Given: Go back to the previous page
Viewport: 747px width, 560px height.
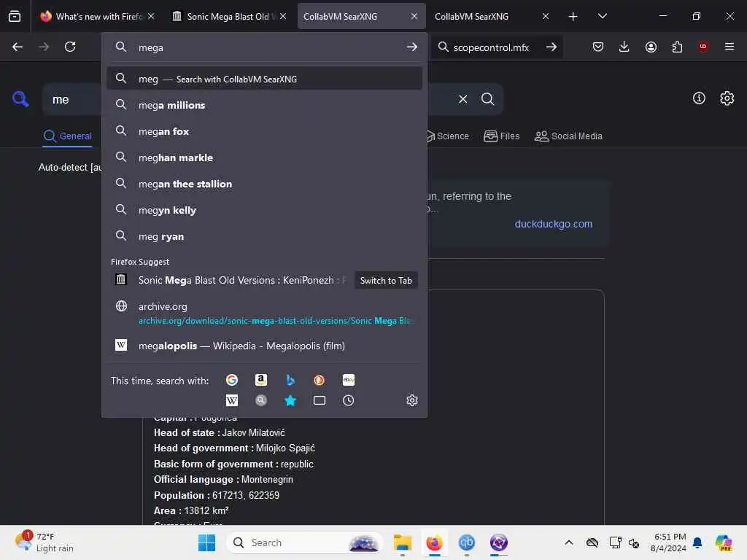Looking at the screenshot, I should [18, 47].
